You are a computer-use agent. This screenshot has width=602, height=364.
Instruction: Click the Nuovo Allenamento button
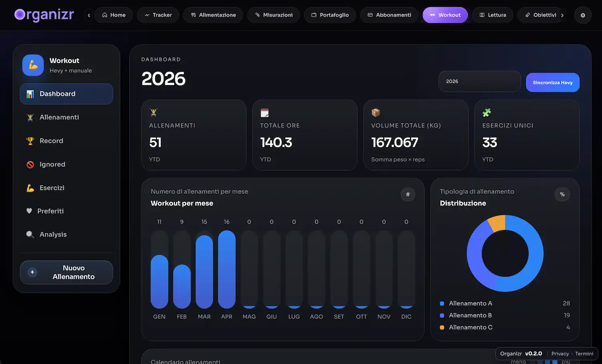pyautogui.click(x=66, y=272)
